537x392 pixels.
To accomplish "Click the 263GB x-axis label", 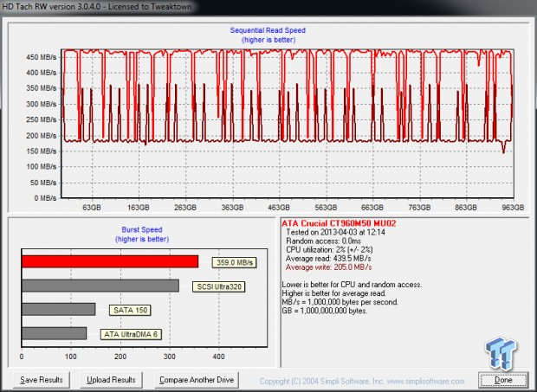I will pyautogui.click(x=185, y=208).
